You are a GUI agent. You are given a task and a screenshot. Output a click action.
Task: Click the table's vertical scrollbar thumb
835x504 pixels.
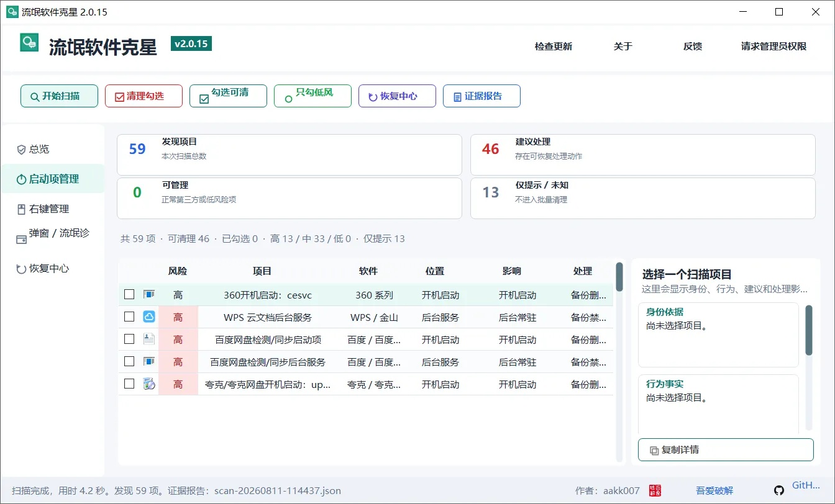pyautogui.click(x=619, y=277)
